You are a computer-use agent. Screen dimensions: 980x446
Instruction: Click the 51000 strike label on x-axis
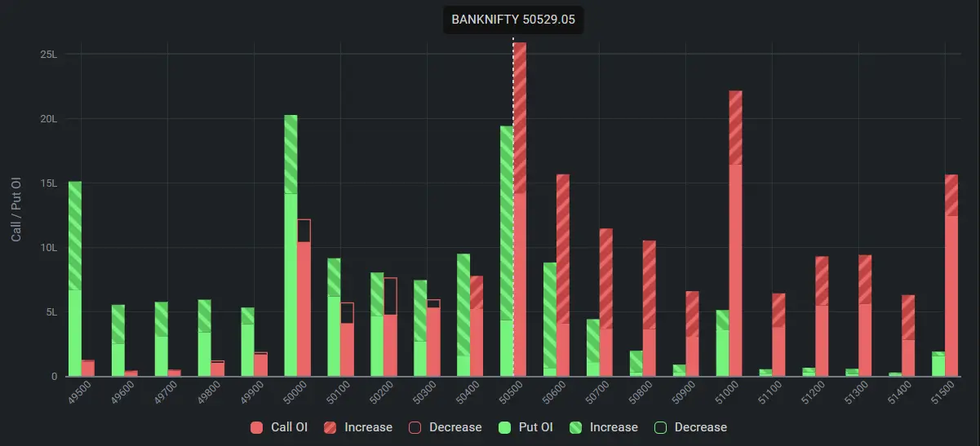tap(722, 392)
